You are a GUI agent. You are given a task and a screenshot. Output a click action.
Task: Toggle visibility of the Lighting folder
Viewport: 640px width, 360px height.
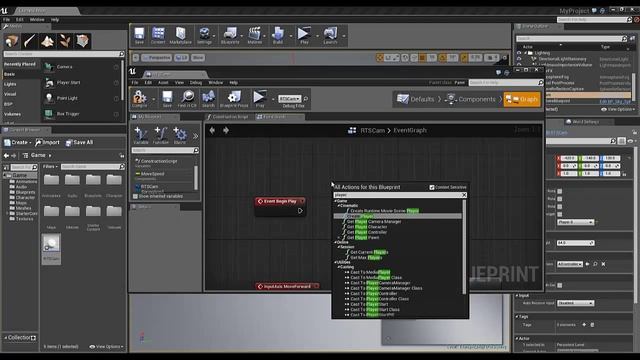point(519,53)
